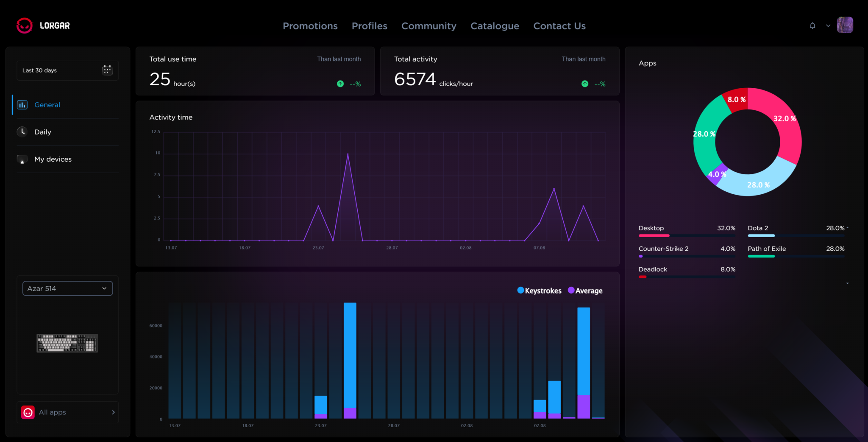Open the Azar 514 device dropdown
The width and height of the screenshot is (868, 442).
(67, 288)
